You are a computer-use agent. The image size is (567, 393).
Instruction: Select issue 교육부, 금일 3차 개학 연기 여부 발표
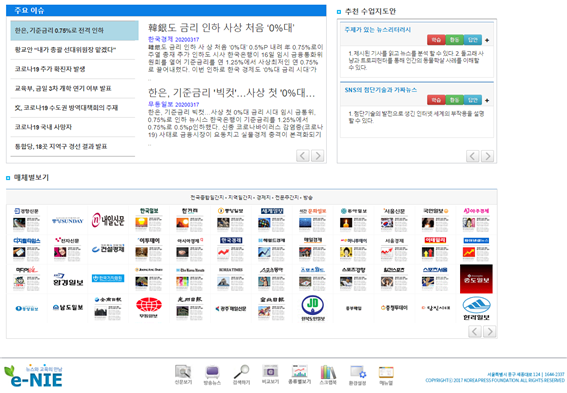click(x=73, y=89)
